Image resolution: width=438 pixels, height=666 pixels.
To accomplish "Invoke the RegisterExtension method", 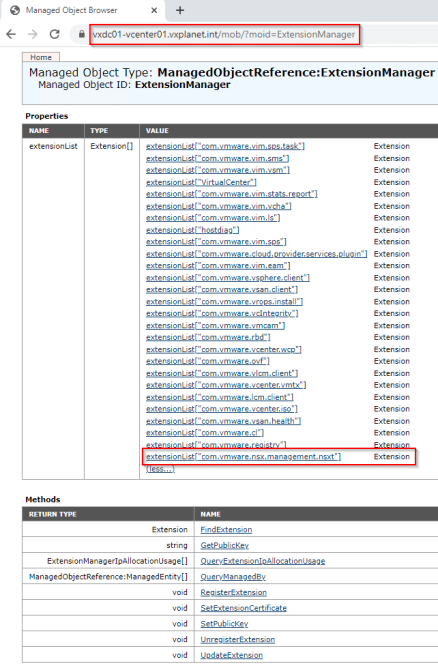I will [x=233, y=593].
